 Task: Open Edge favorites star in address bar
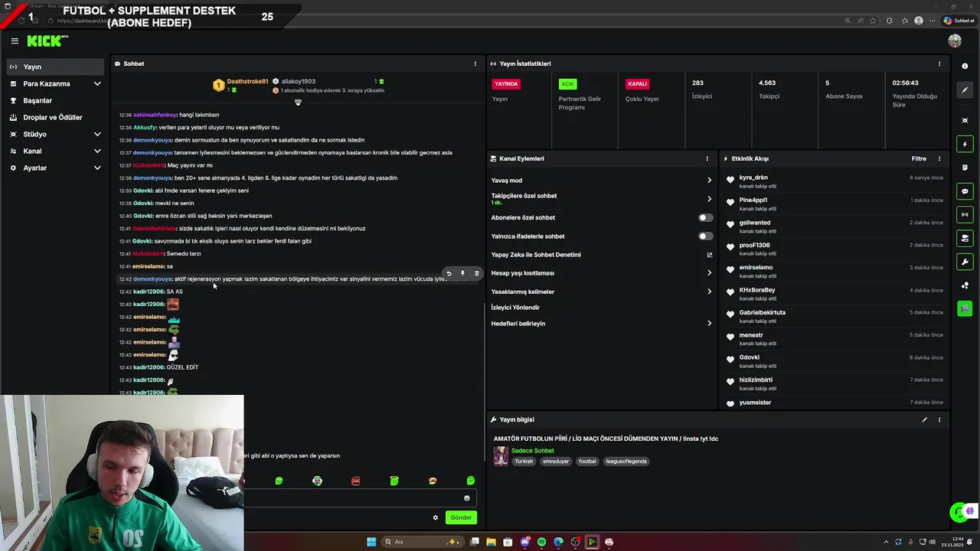(873, 21)
